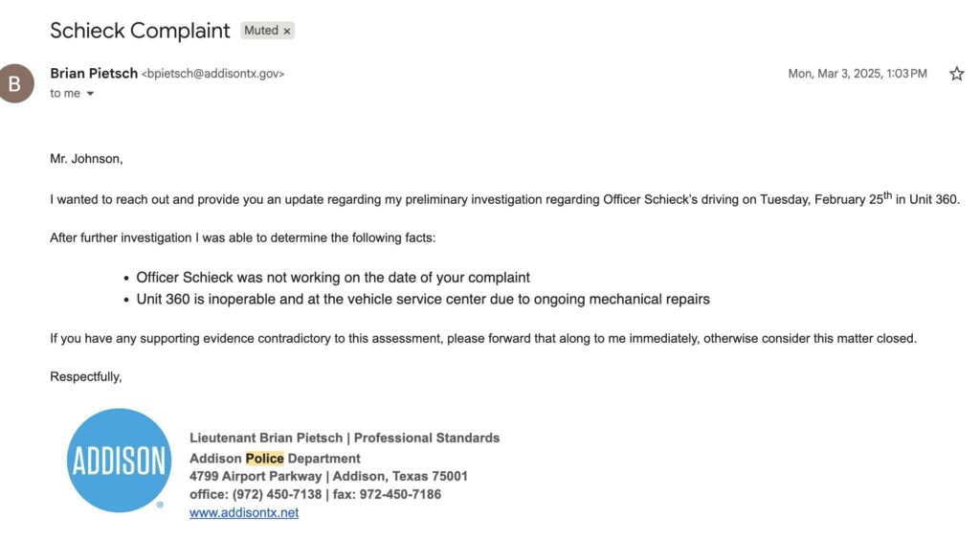980x541 pixels.
Task: Click the office phone number (972) 450-7138
Action: click(276, 494)
